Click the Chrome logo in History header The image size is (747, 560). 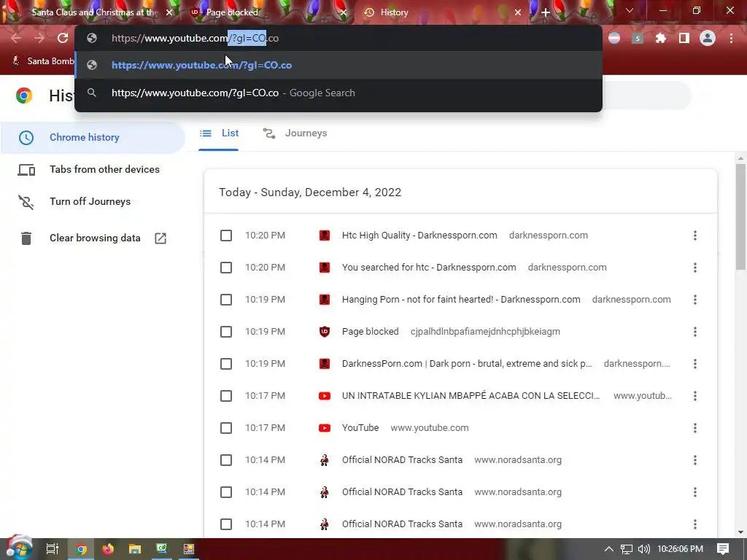tap(24, 96)
